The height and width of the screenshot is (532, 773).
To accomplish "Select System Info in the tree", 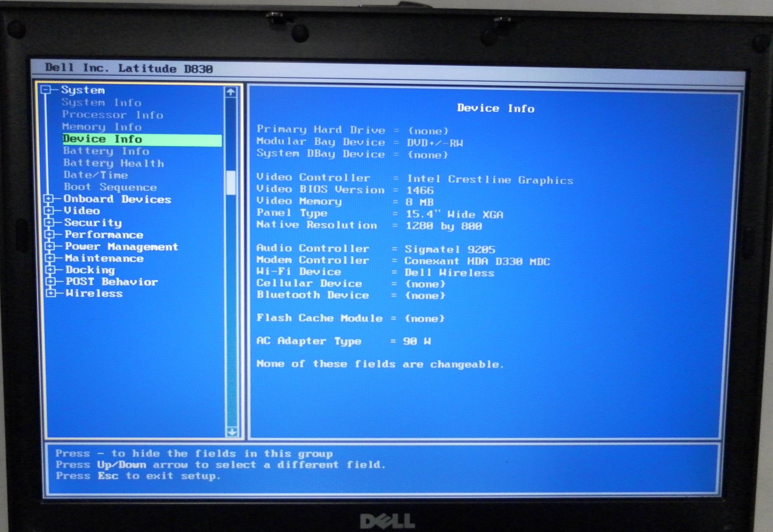I will click(x=101, y=102).
